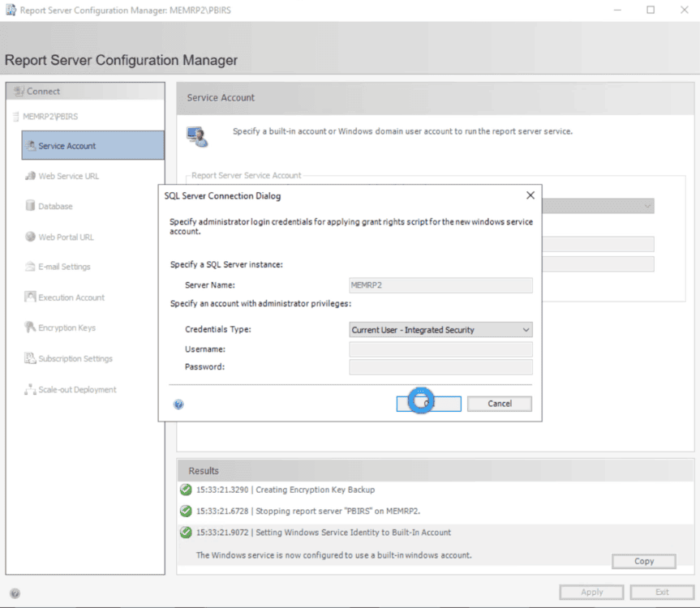Screen dimensions: 700x608
Task: Maximize the Report Server Configuration Manager window
Action: click(651, 10)
